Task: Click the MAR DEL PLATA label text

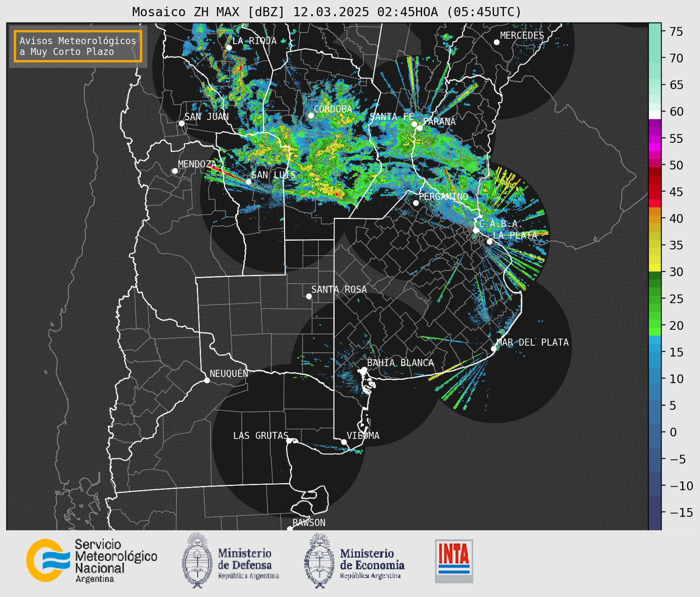Action: click(532, 343)
